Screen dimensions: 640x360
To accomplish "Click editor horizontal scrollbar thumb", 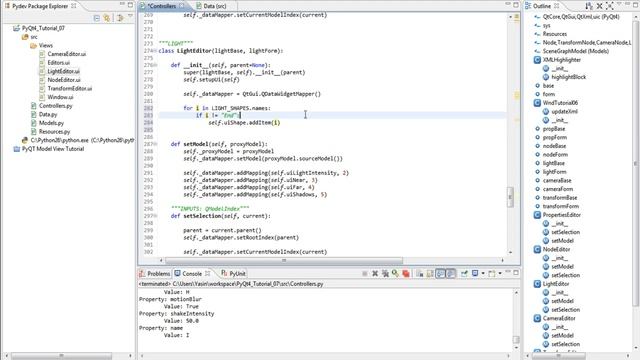I will pyautogui.click(x=284, y=260).
